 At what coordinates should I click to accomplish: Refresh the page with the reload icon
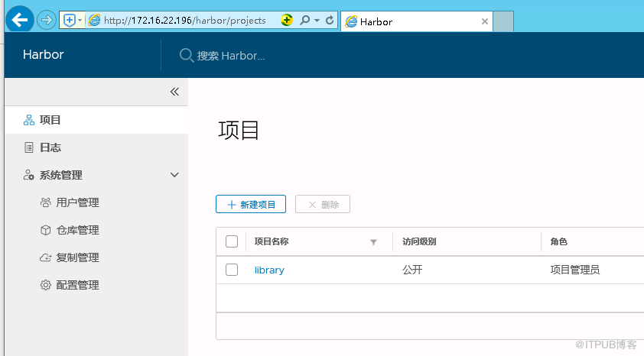click(330, 20)
